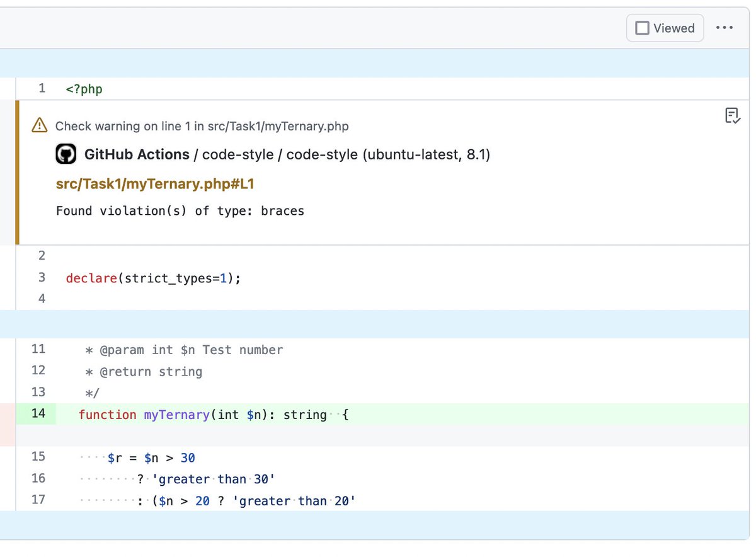Image resolution: width=756 pixels, height=557 pixels.
Task: Click the myTernary function name
Action: (x=176, y=415)
